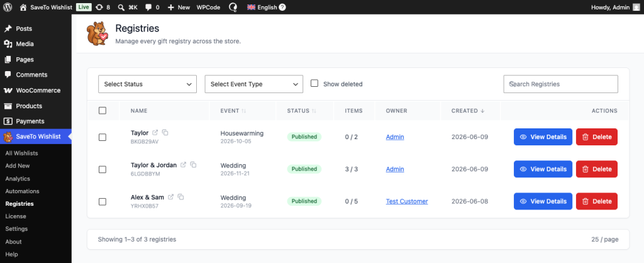Click the home icon beside SaveTo Wishlist
This screenshot has height=263, width=644.
[x=23, y=7]
